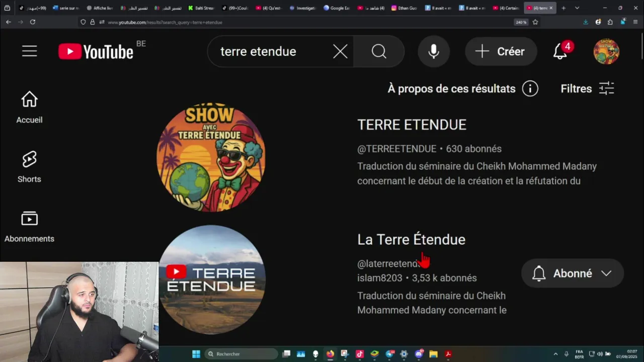Open File Explorer from the taskbar
Screen dimensions: 644x362
click(433, 354)
